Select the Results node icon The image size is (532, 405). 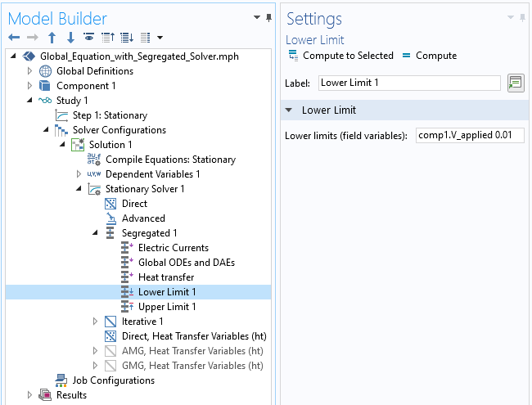(45, 395)
